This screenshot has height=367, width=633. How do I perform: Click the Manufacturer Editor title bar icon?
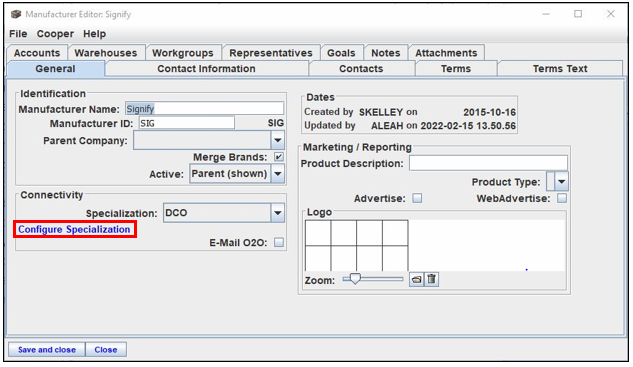coord(16,14)
